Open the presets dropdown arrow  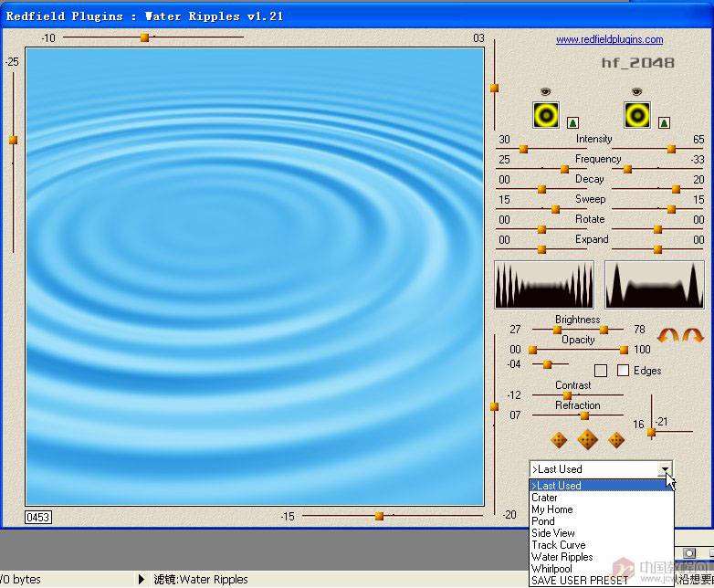[666, 469]
